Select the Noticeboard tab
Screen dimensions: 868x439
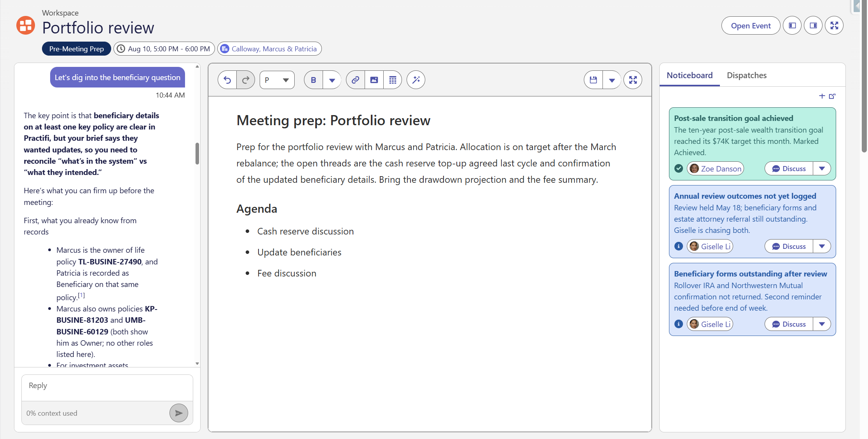[690, 75]
